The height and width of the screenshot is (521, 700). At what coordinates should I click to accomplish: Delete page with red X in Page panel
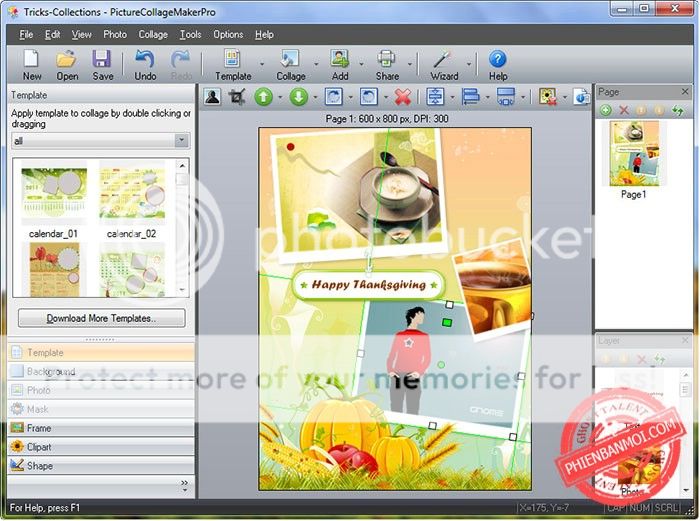click(624, 110)
